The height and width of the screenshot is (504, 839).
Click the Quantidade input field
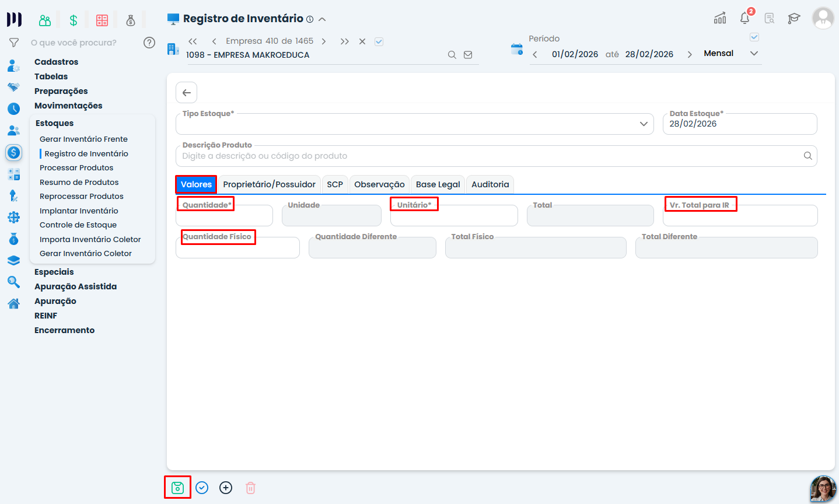click(224, 215)
